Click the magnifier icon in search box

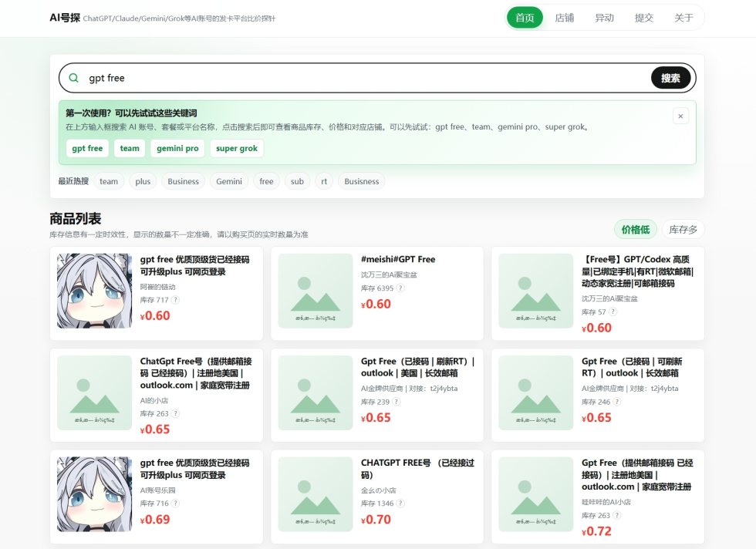pyautogui.click(x=74, y=78)
